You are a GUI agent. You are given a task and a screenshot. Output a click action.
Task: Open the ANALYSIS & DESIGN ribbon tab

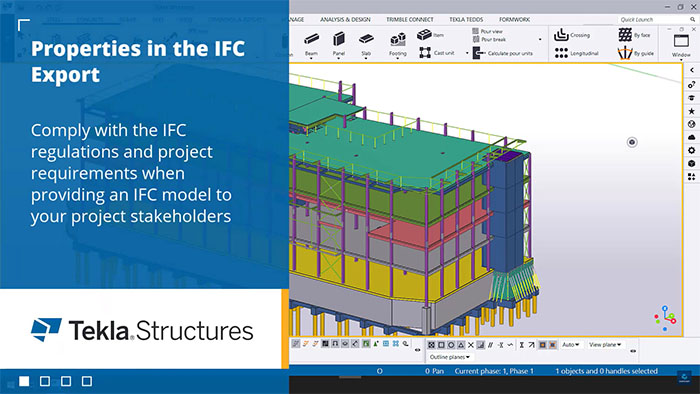click(345, 20)
